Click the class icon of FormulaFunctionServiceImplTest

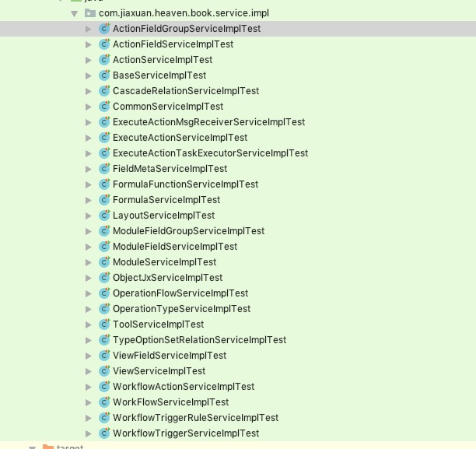104,184
